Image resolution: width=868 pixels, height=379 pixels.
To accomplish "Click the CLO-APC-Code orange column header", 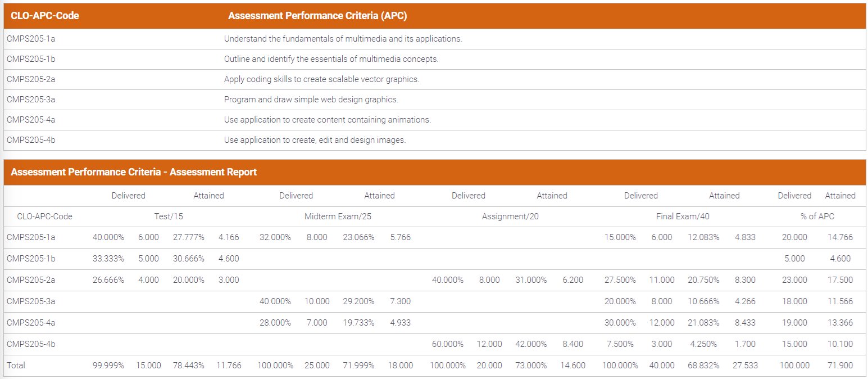I will coord(45,16).
